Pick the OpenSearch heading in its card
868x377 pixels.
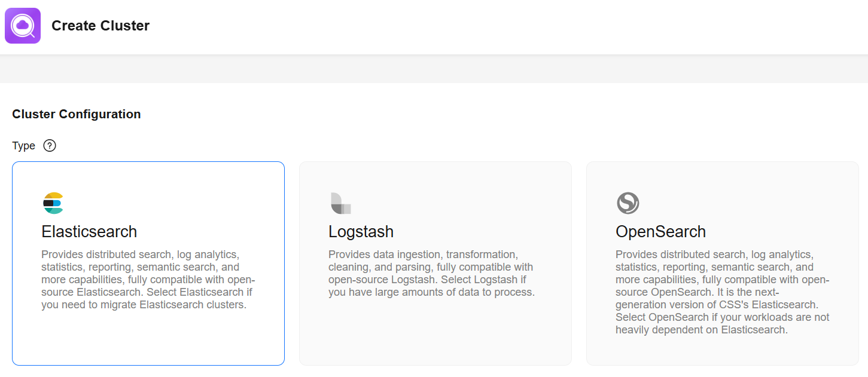(x=660, y=232)
